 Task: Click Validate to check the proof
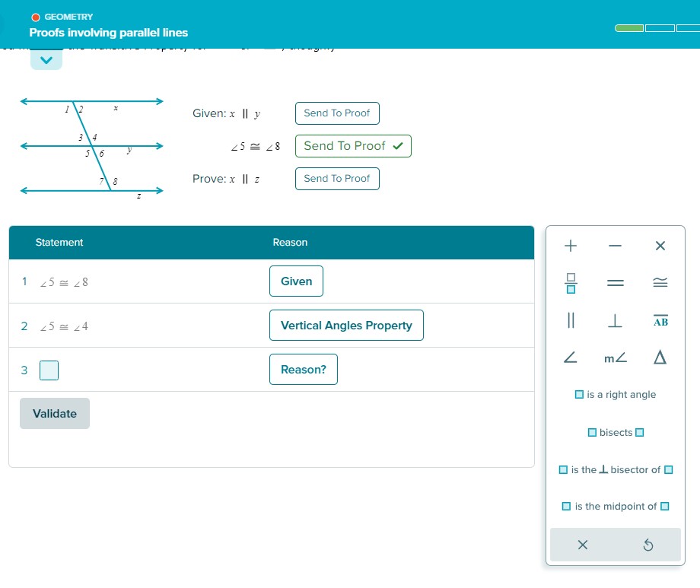coord(54,413)
